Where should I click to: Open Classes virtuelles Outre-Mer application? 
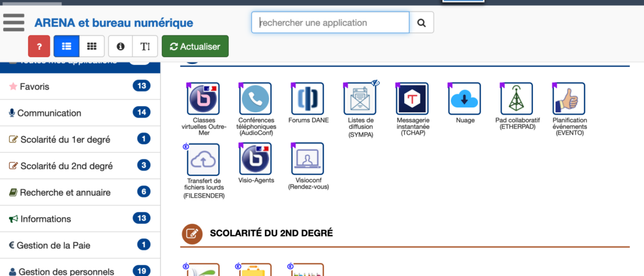(203, 99)
